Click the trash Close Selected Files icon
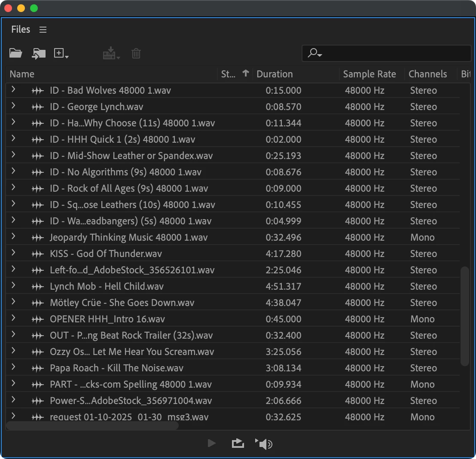This screenshot has height=459, width=476. (x=136, y=53)
